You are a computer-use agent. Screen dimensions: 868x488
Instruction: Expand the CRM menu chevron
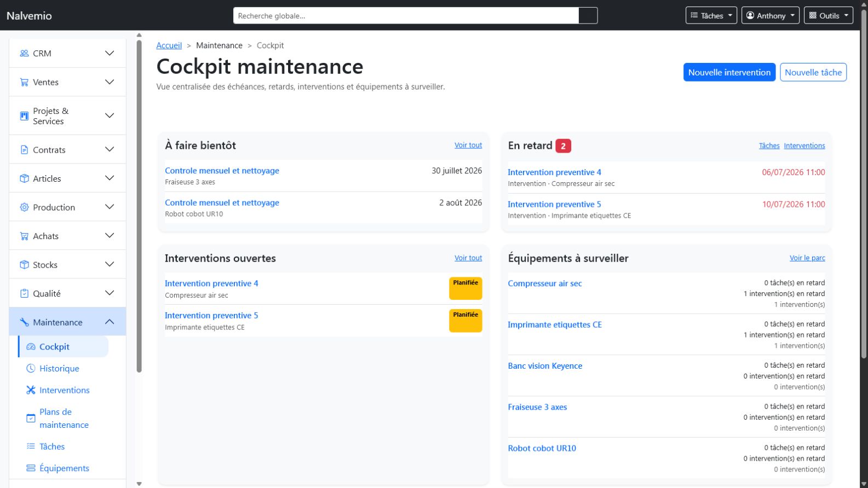coord(110,54)
